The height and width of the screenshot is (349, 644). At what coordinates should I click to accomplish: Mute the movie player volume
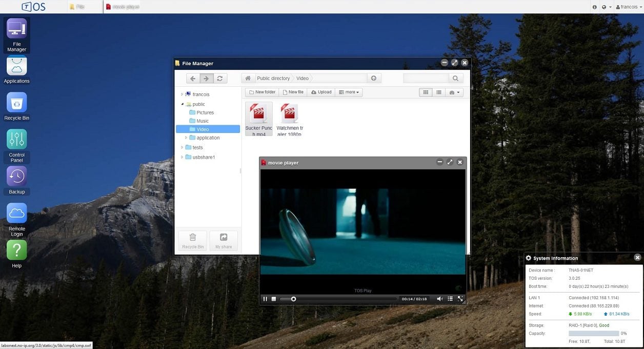(440, 299)
